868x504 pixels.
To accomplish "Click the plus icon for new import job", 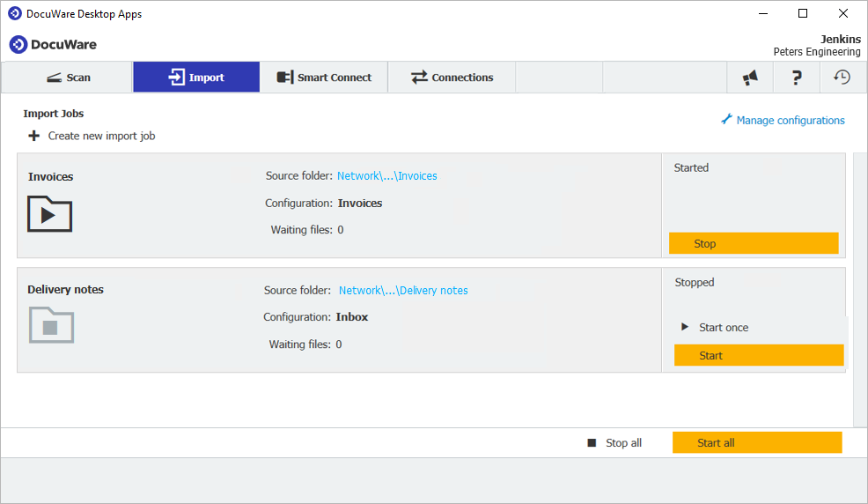I will pos(34,136).
